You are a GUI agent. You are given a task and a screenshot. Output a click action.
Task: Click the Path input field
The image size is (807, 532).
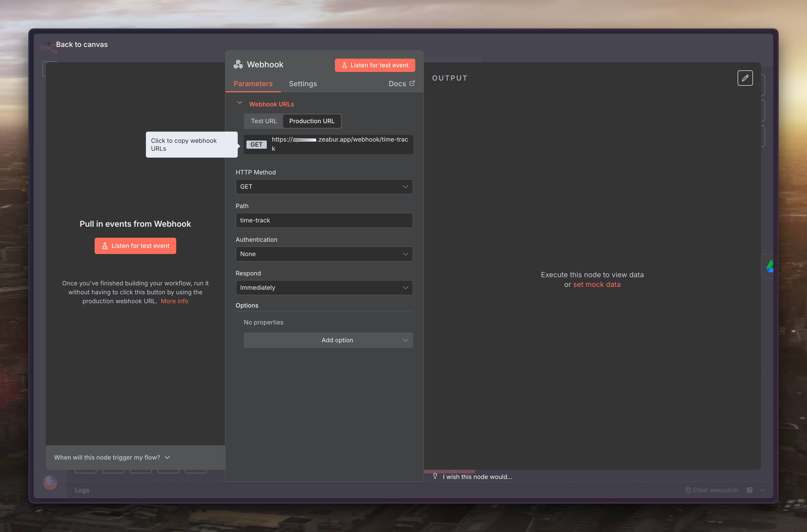pyautogui.click(x=324, y=220)
